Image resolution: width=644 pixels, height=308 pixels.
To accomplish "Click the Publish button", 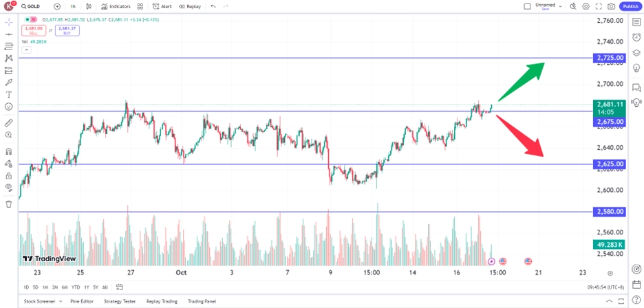I will coord(630,7).
